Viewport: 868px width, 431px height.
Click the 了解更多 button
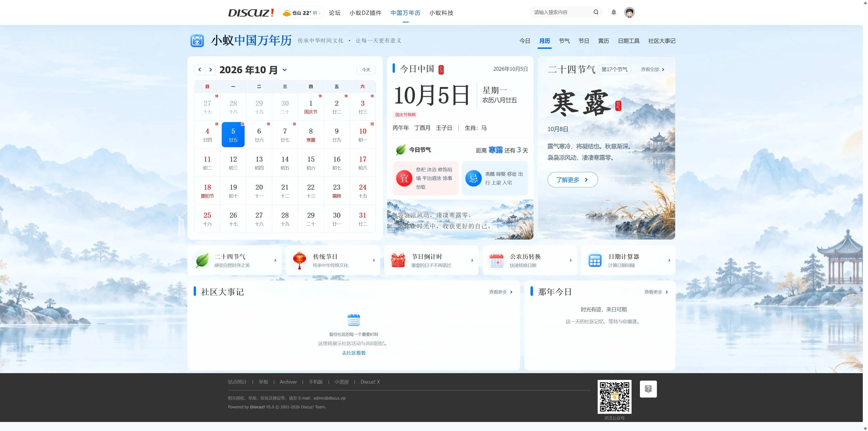pos(573,180)
